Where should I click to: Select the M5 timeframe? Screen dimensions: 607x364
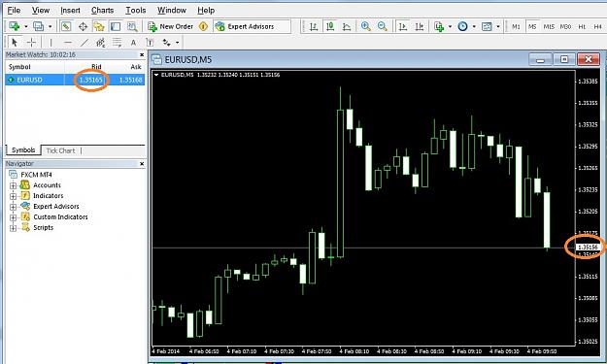coord(532,26)
